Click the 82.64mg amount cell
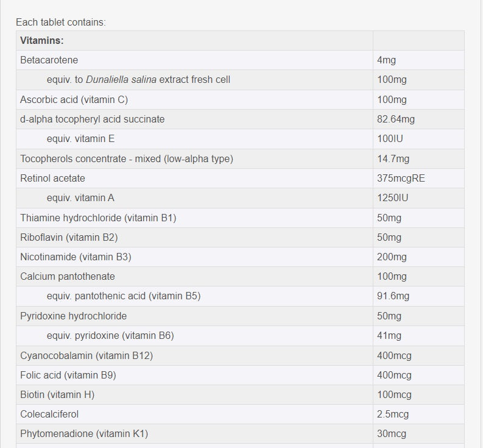Screen dimensions: 483x448 click(396, 119)
